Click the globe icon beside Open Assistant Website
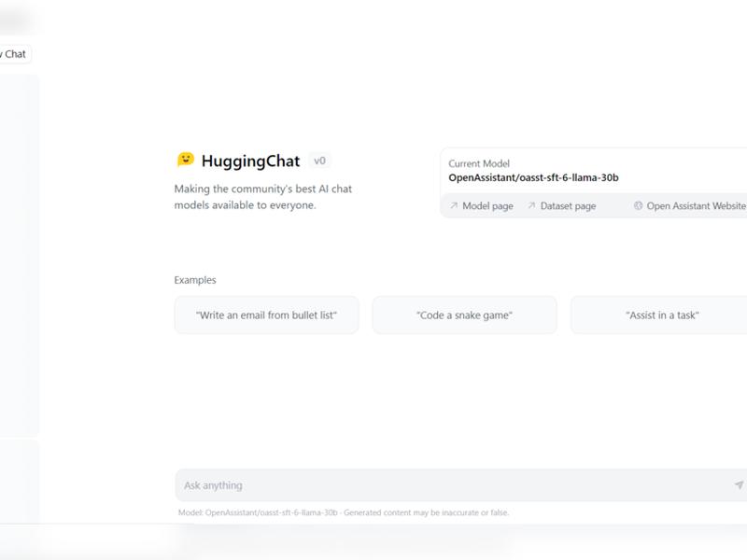This screenshot has height=560, width=747. pos(638,205)
